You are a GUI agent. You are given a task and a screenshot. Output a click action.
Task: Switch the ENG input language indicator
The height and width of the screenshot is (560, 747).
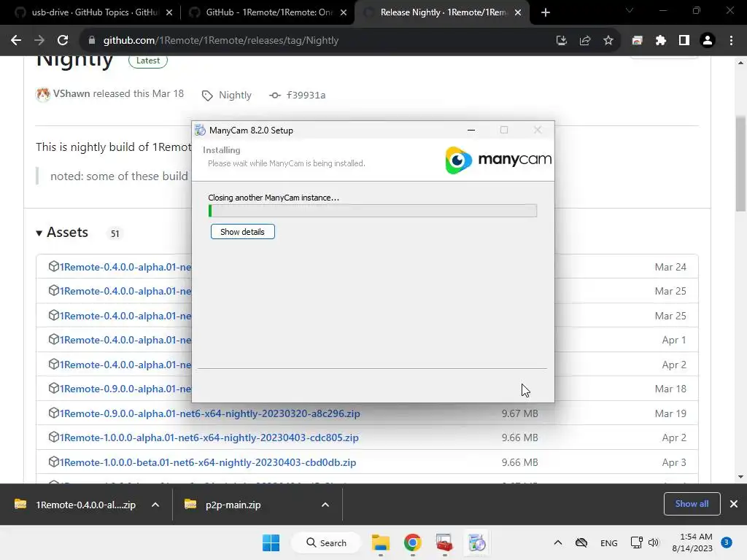tap(609, 542)
